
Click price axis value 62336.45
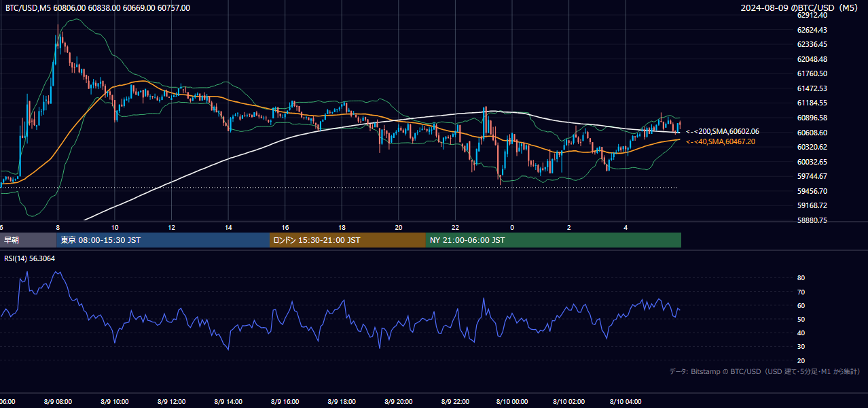pos(812,44)
